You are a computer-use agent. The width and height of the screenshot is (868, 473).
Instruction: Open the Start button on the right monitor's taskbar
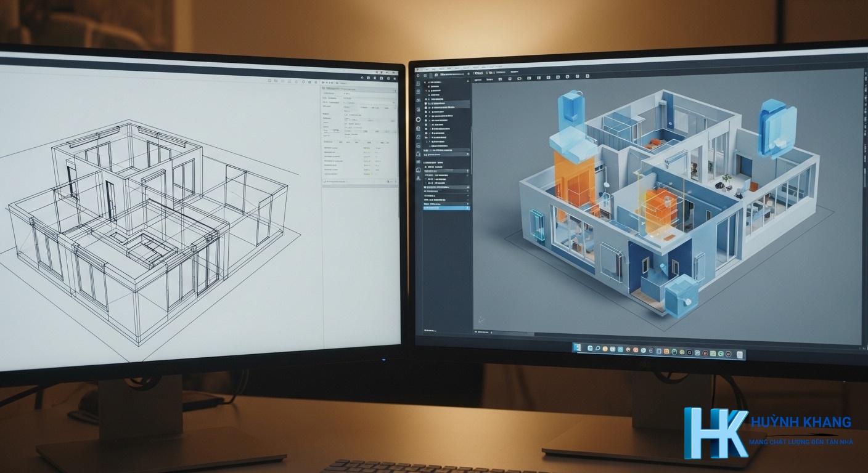577,347
